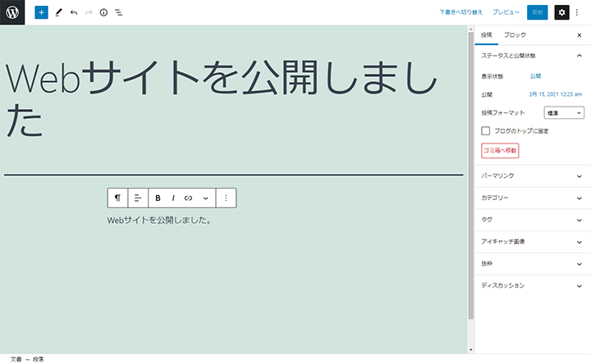Open the info details icon
Image resolution: width=591 pixels, height=364 pixels.
pos(103,13)
